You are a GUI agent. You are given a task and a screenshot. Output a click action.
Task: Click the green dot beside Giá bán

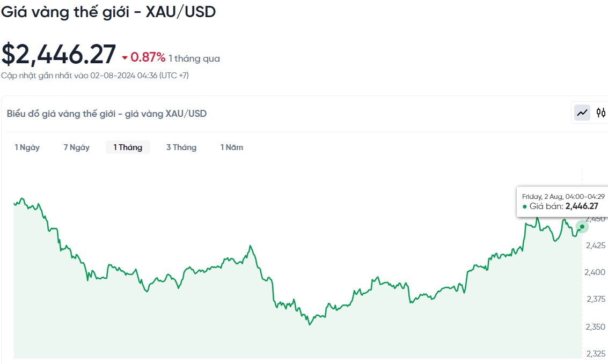click(525, 206)
